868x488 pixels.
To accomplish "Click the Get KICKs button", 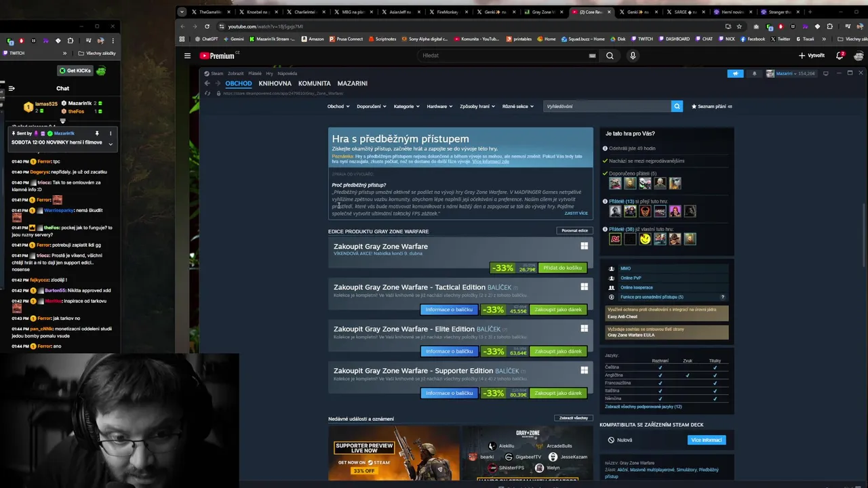I will click(x=75, y=70).
